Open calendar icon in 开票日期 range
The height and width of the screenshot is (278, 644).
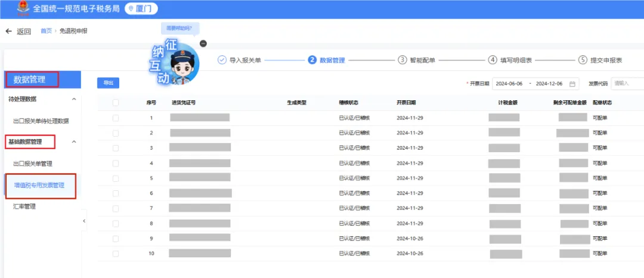(x=572, y=84)
